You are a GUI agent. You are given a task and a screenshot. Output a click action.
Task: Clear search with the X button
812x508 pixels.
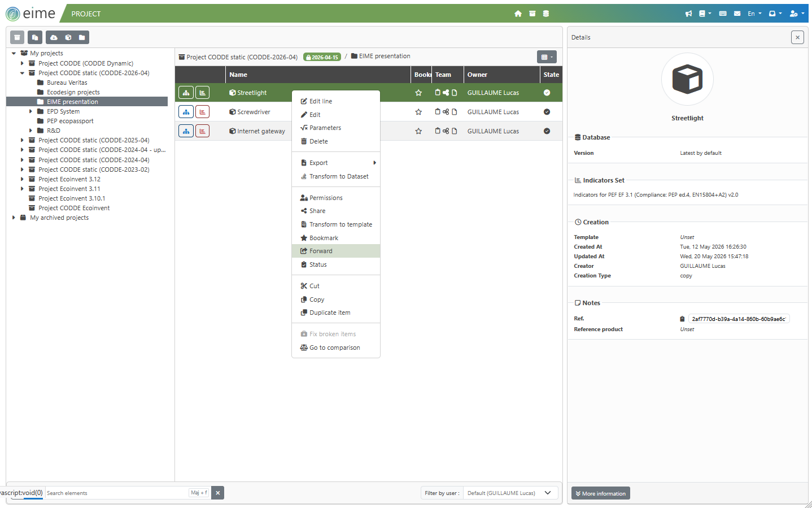(217, 493)
